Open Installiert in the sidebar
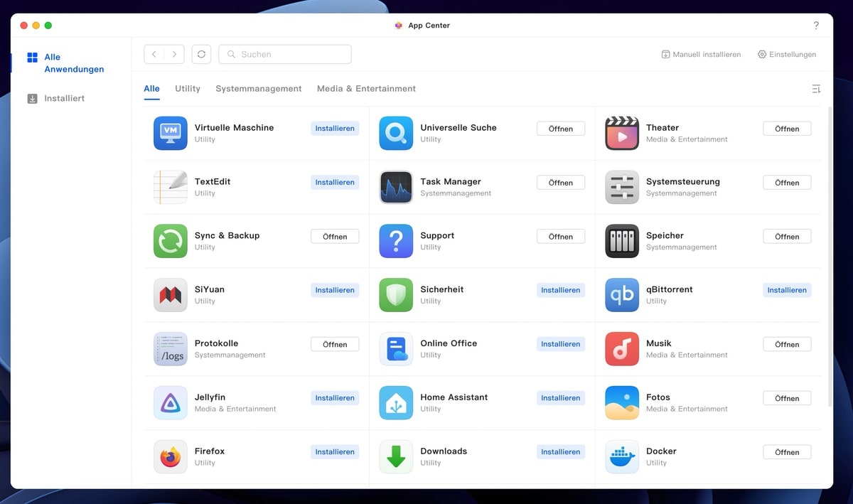 (64, 99)
